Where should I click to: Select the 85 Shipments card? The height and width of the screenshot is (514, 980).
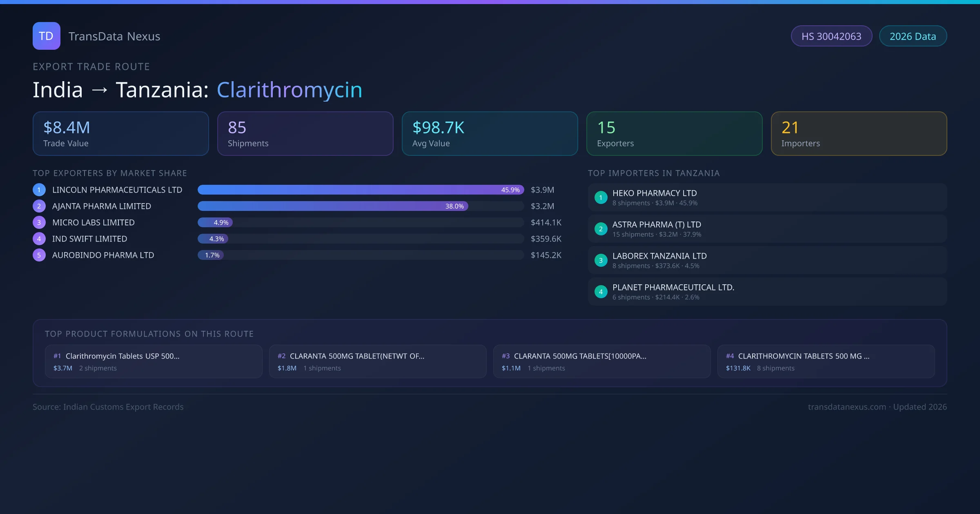coord(305,133)
